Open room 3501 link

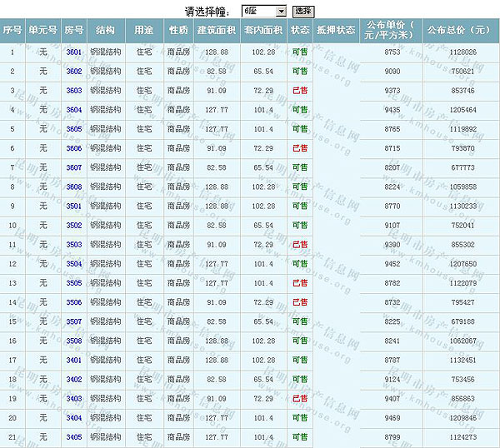pyautogui.click(x=74, y=206)
